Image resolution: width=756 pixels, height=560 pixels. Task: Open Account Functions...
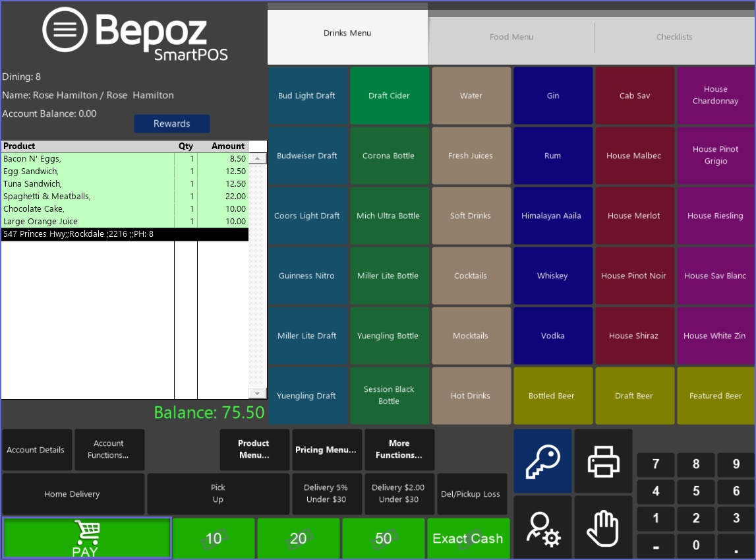point(109,450)
